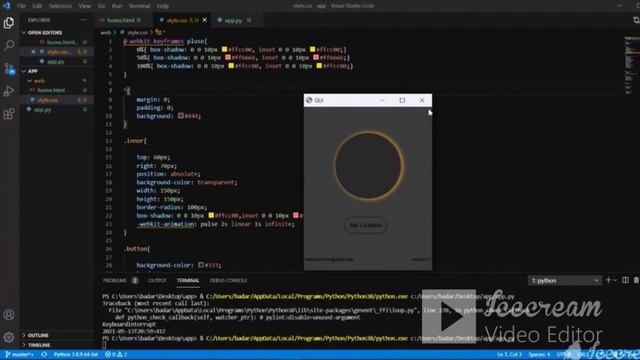Open the View menu

pos(84,6)
